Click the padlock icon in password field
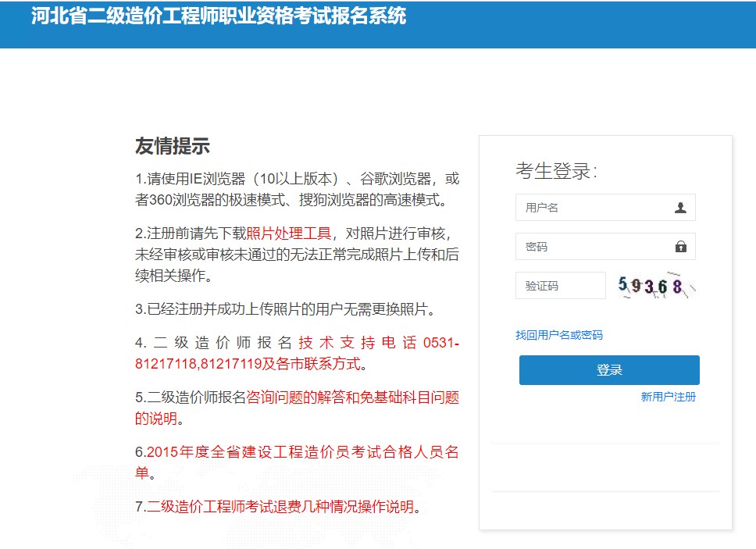The image size is (756, 549). pos(680,247)
